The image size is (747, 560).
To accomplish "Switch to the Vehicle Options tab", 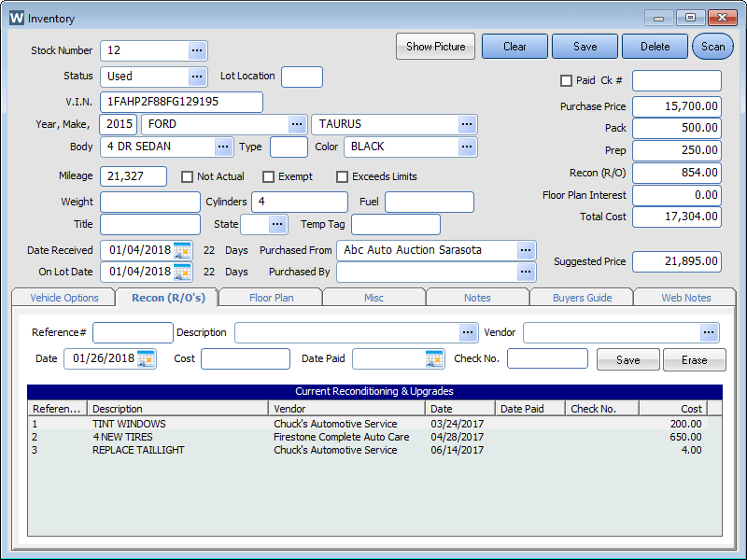I will click(x=64, y=298).
